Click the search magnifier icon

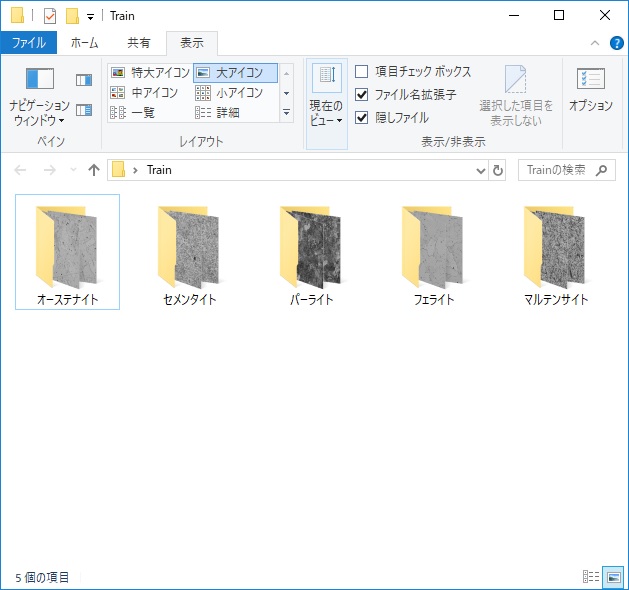(x=602, y=170)
